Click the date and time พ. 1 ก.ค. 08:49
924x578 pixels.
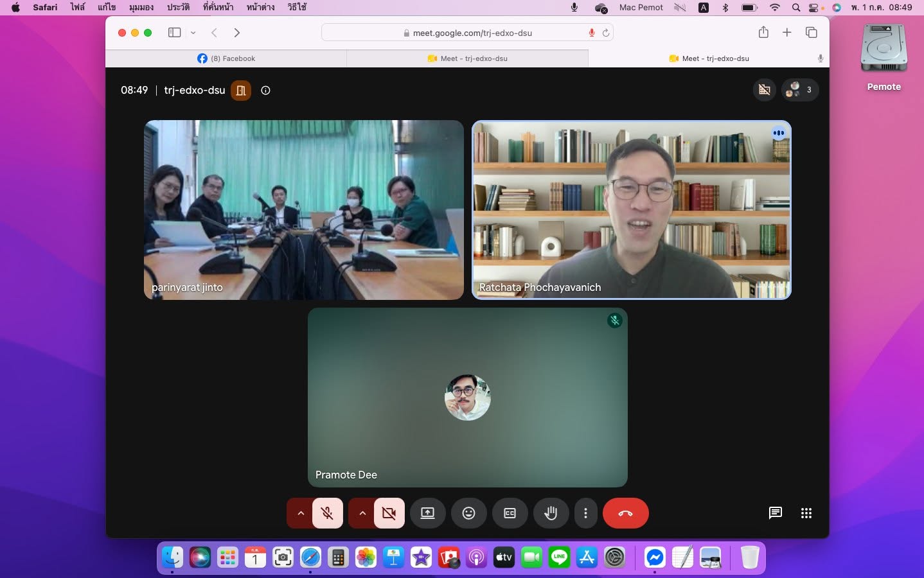(881, 7)
